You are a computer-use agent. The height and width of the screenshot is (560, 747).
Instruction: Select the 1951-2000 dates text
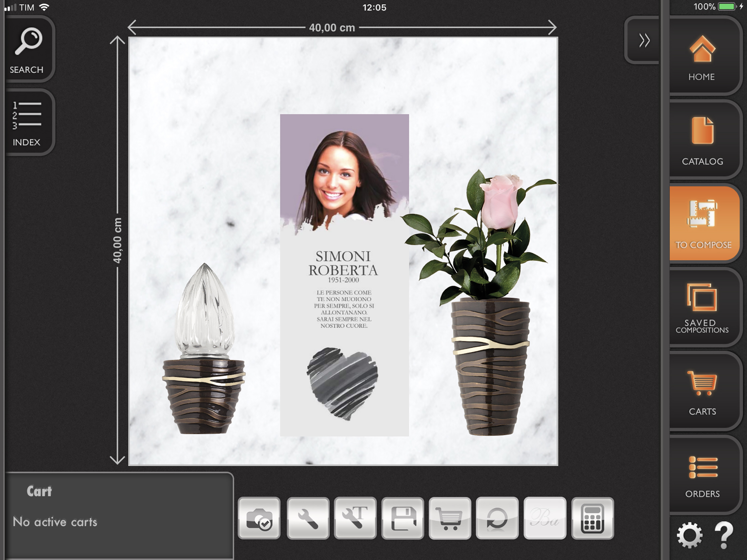pyautogui.click(x=343, y=280)
